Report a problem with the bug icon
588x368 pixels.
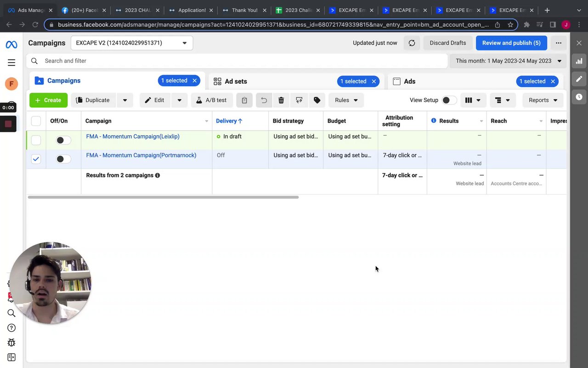click(x=11, y=343)
